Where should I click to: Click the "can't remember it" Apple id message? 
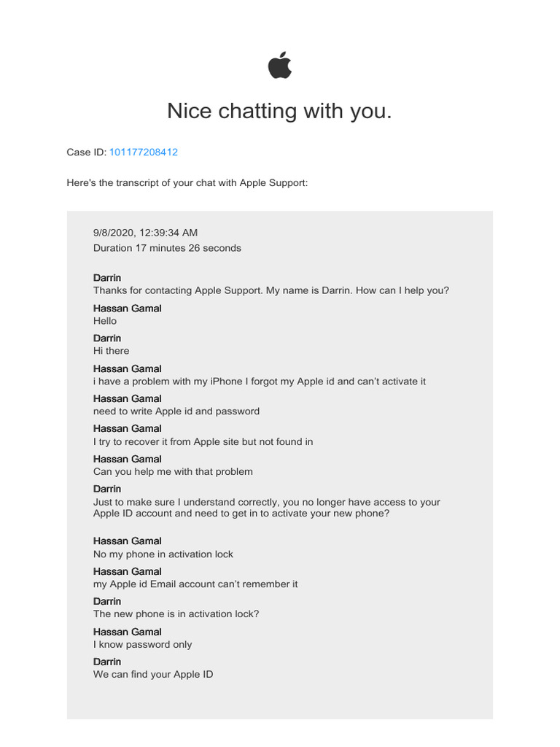195,584
